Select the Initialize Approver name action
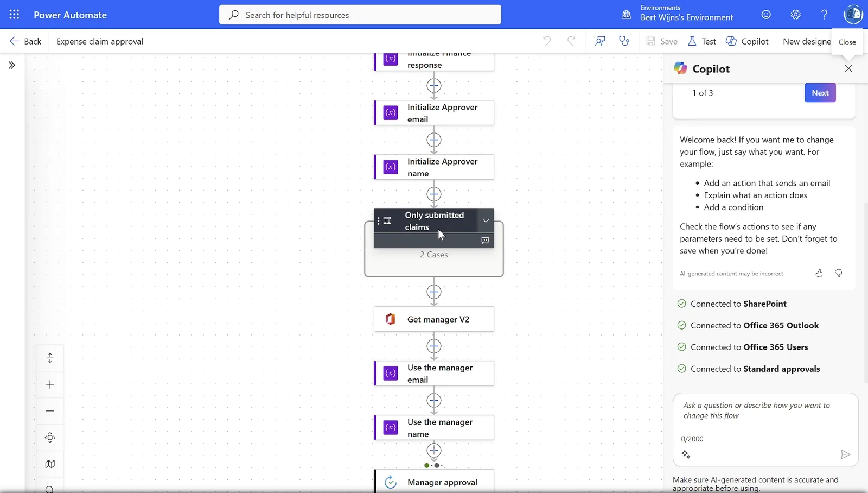Image resolution: width=868 pixels, height=493 pixels. [434, 167]
